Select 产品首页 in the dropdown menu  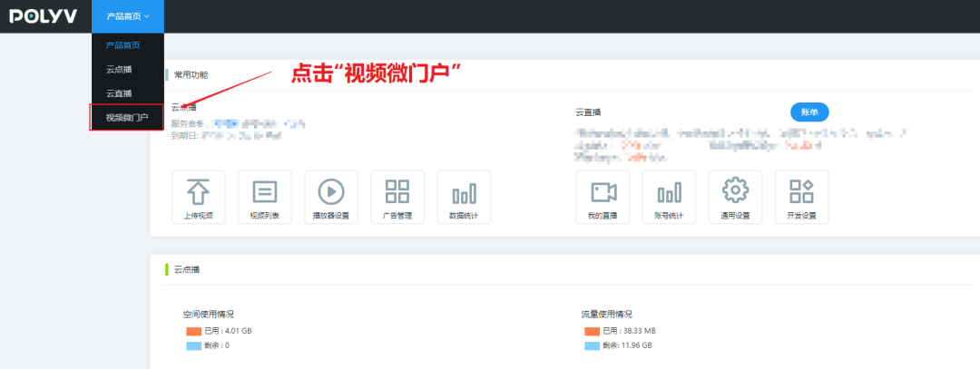(122, 45)
